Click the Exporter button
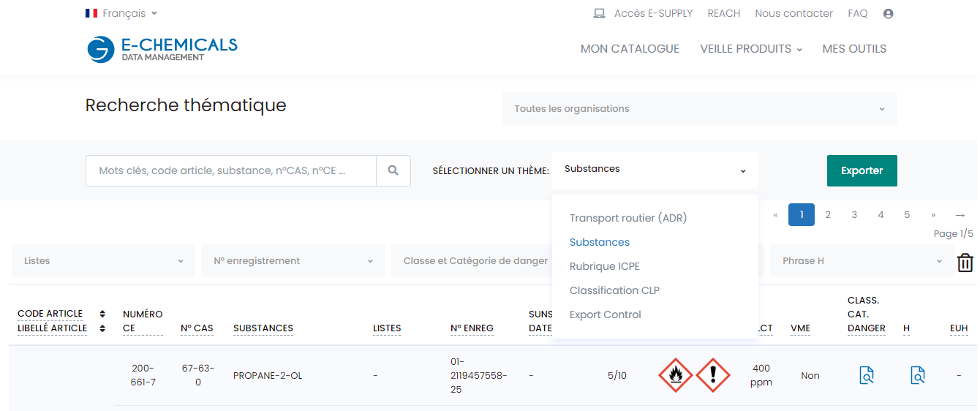The height and width of the screenshot is (411, 980). pos(862,170)
